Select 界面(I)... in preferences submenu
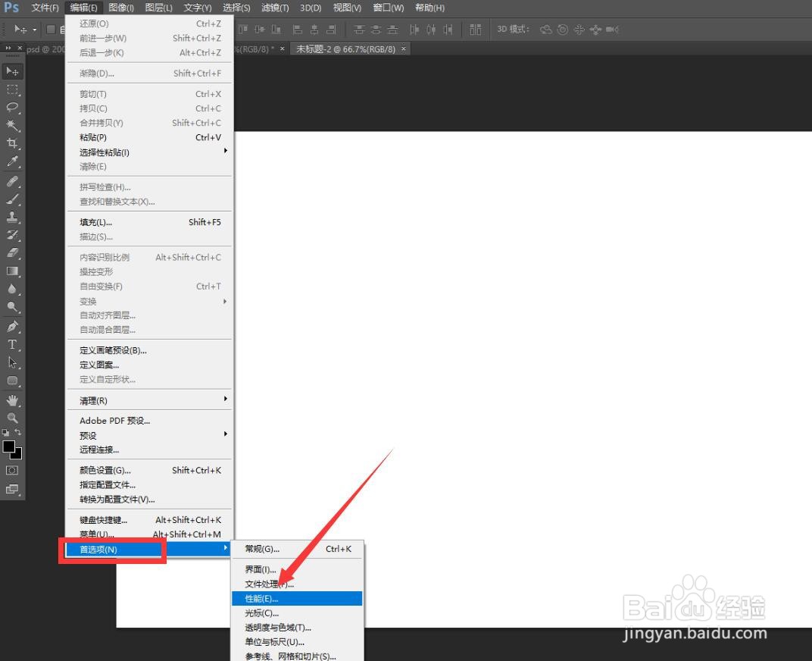This screenshot has width=812, height=661. click(x=297, y=569)
